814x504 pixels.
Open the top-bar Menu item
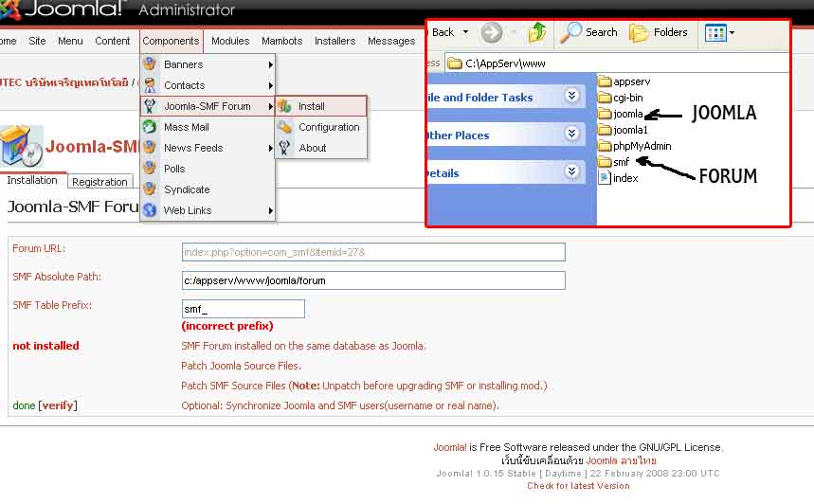70,41
